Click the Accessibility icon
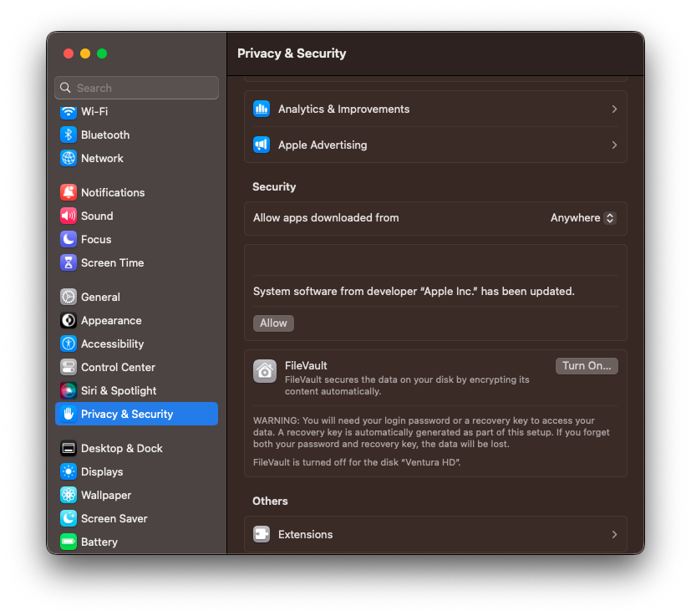This screenshot has width=691, height=616. (69, 344)
